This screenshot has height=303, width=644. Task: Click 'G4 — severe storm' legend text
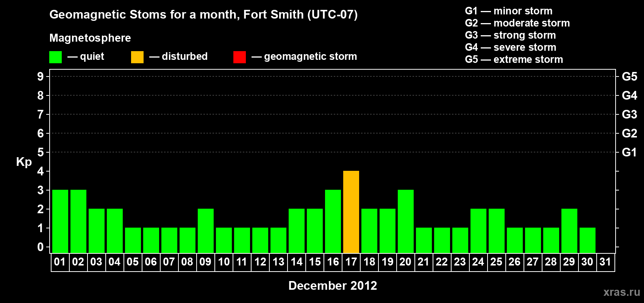(x=511, y=47)
